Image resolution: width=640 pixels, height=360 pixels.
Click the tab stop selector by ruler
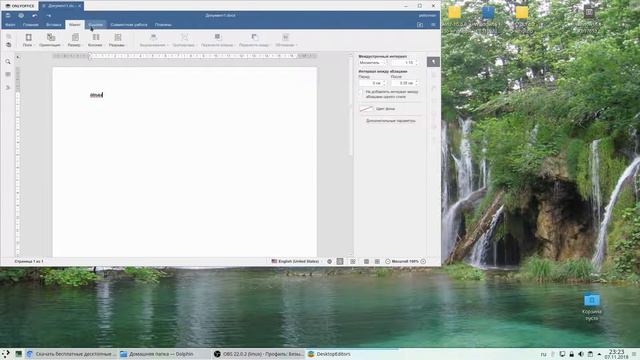click(18, 58)
